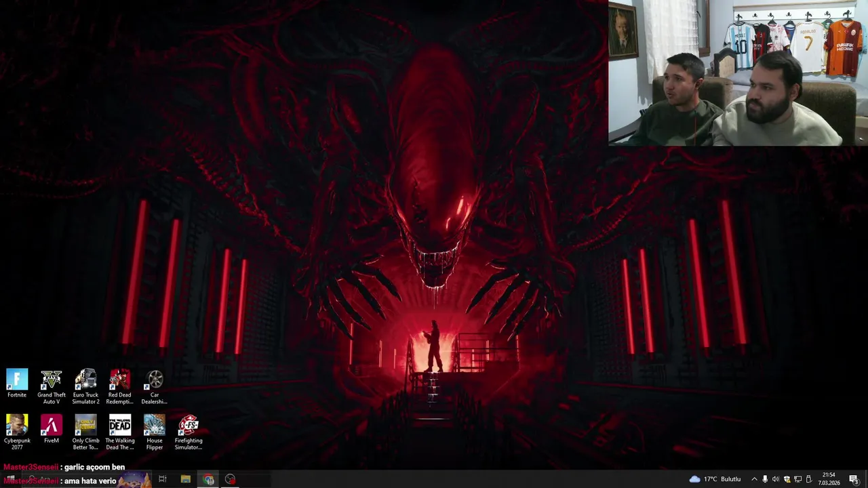Select the Red Dead Redemption shortcut

point(119,387)
